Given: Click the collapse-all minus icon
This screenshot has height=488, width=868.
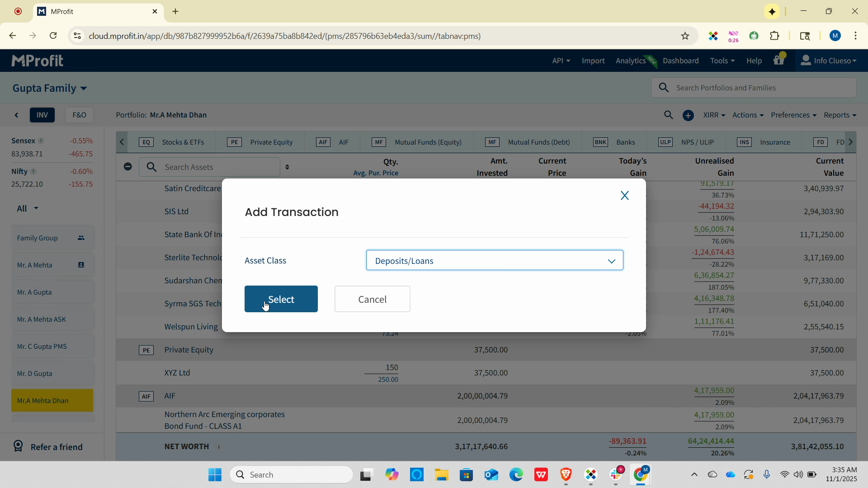Looking at the screenshot, I should click(127, 167).
